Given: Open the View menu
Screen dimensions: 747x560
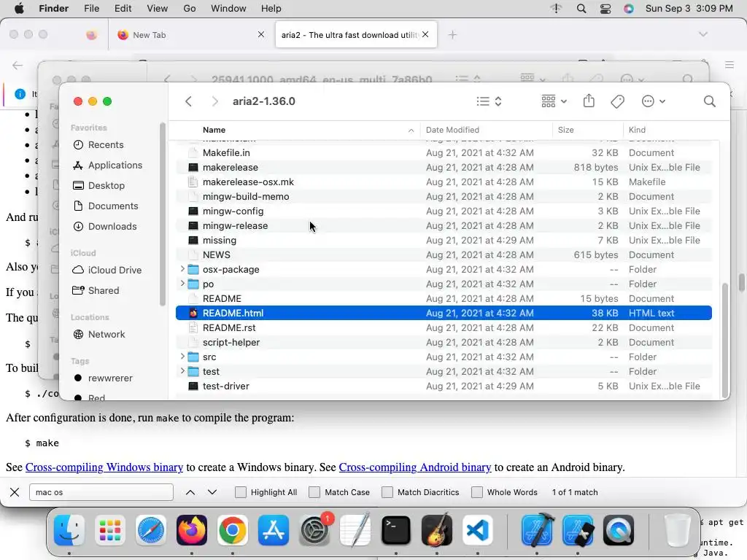Looking at the screenshot, I should pyautogui.click(x=158, y=9).
